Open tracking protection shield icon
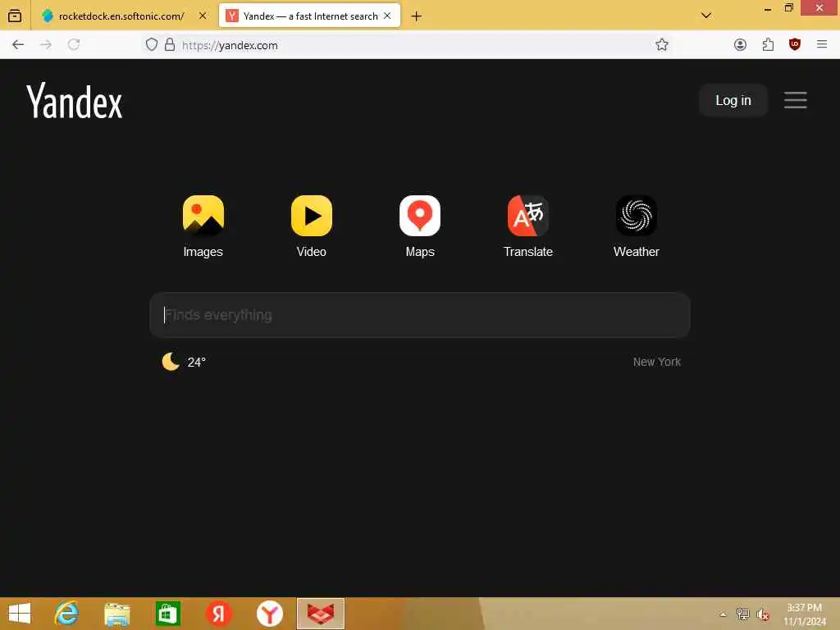840x630 pixels. 152,44
